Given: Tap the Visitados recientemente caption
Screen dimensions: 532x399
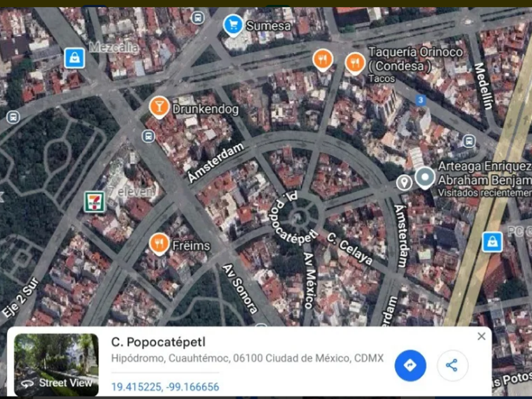Looking at the screenshot, I should click(485, 193).
